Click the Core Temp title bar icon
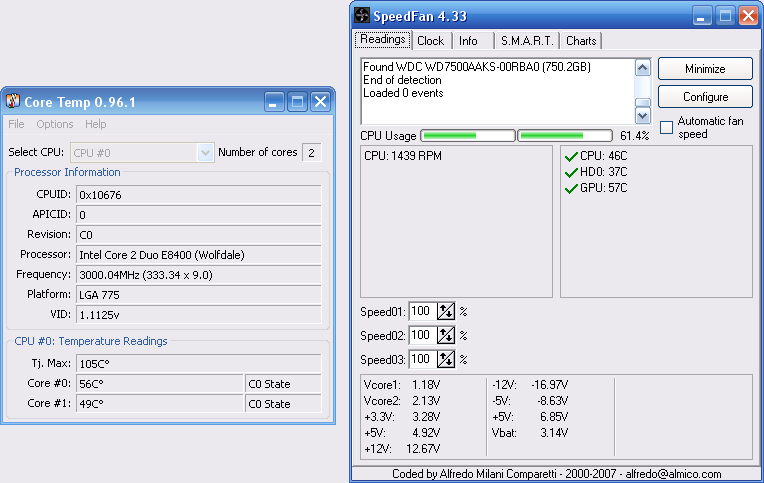The height and width of the screenshot is (483, 764). (13, 101)
